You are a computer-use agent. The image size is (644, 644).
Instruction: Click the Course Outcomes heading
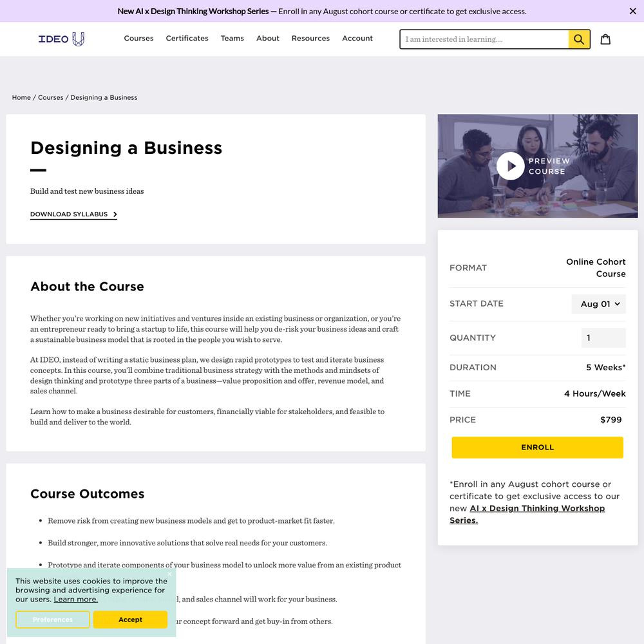88,494
